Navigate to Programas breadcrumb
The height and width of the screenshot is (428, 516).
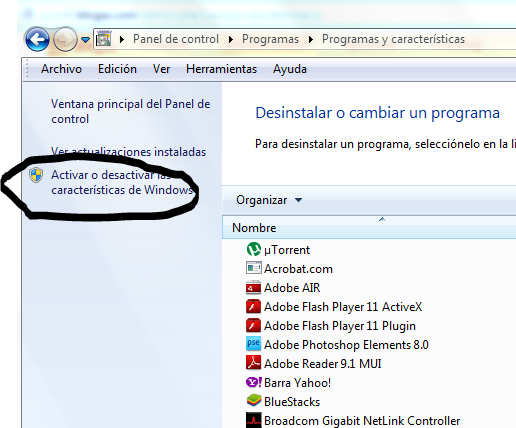pos(270,39)
